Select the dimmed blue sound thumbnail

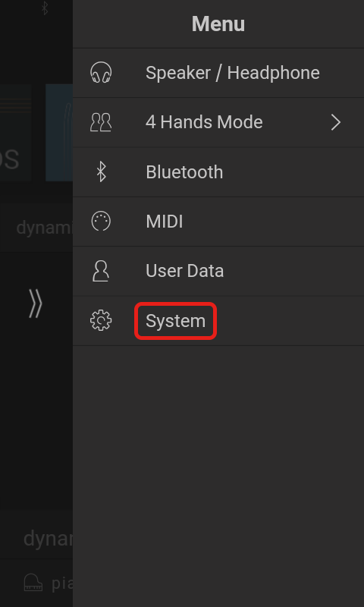(59, 132)
